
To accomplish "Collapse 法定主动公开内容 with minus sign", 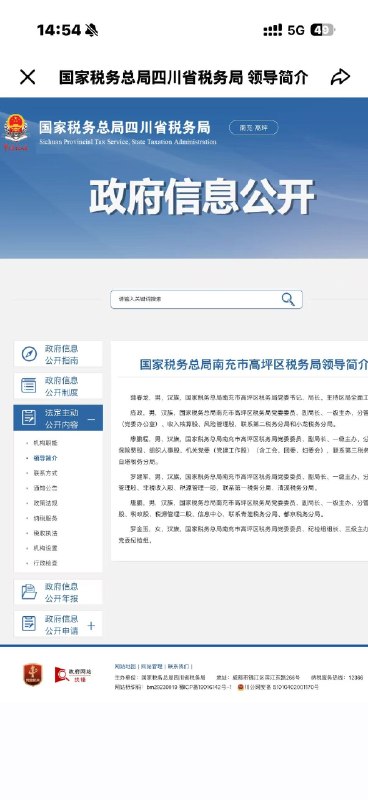I will 91,419.
